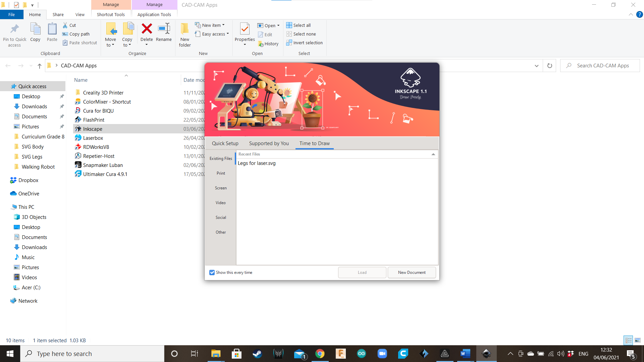Viewport: 644px width, 362px height.
Task: Expand address bar history dropdown arrow
Action: [536, 66]
